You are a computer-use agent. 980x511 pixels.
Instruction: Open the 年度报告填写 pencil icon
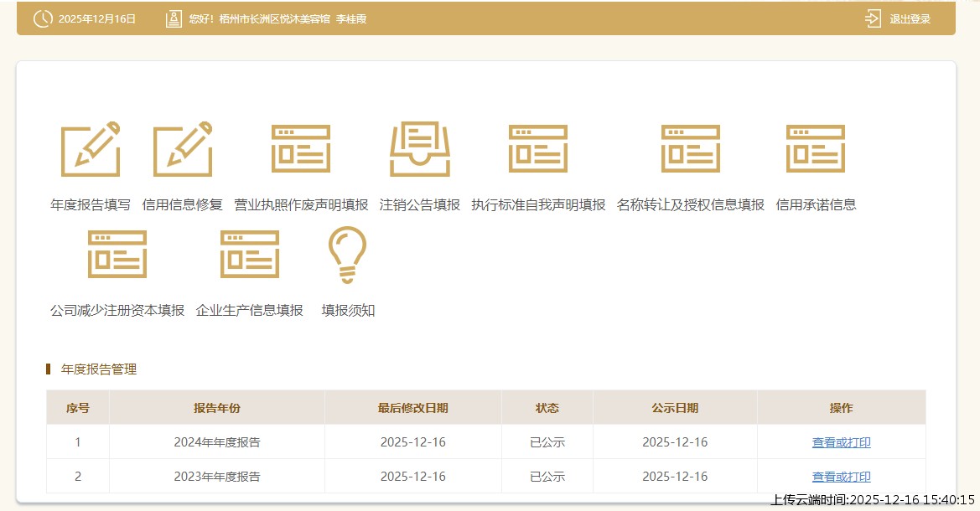[x=91, y=150]
